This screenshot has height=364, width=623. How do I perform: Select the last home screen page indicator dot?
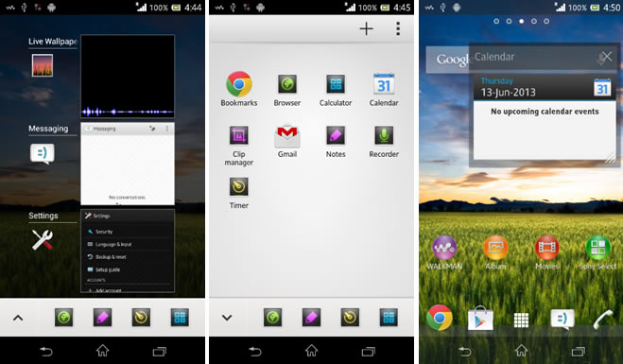[x=546, y=21]
